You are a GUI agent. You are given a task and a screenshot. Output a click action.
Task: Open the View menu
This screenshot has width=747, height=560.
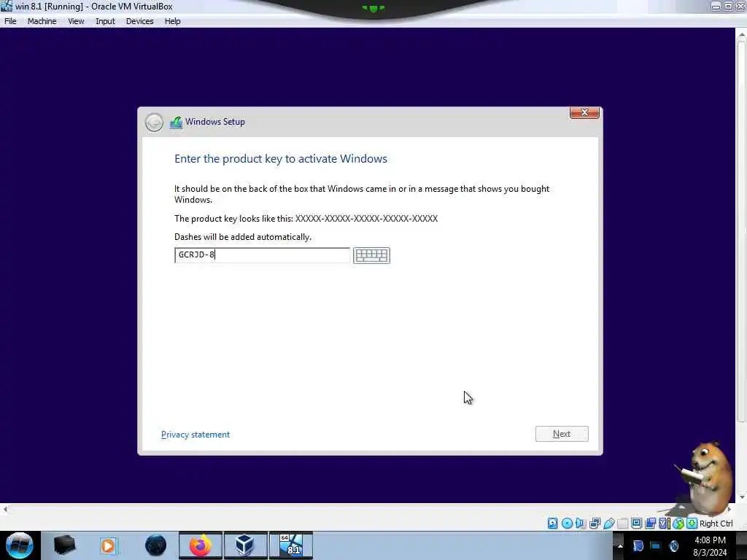click(76, 21)
